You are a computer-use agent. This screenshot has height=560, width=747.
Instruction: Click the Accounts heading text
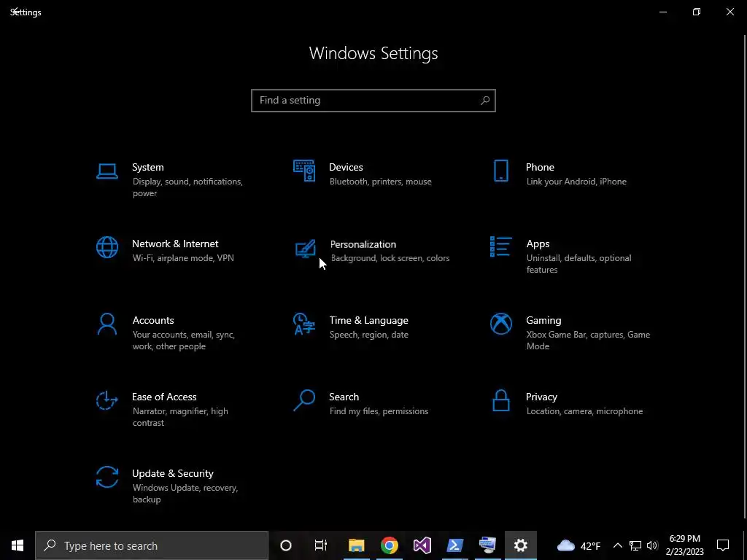pyautogui.click(x=153, y=321)
